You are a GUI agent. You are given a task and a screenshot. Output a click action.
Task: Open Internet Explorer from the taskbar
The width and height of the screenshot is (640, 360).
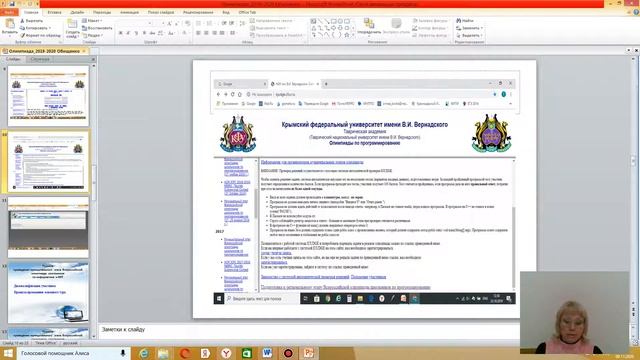[144, 353]
